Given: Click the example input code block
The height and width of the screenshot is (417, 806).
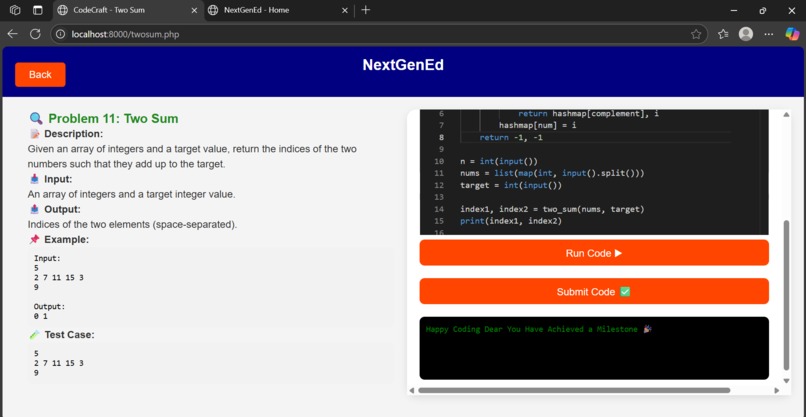Looking at the screenshot, I should pos(211,287).
